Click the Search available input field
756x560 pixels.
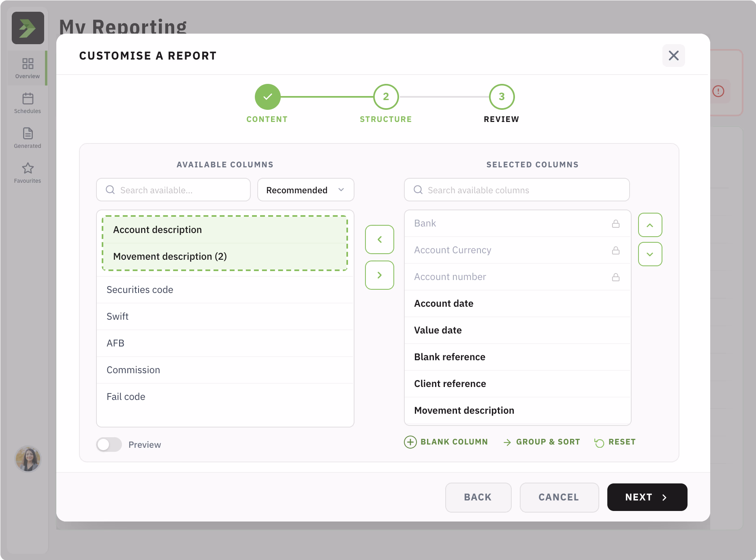point(173,190)
